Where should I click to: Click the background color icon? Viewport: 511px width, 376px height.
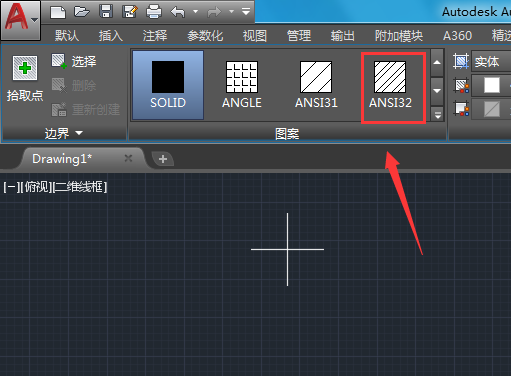[x=462, y=109]
